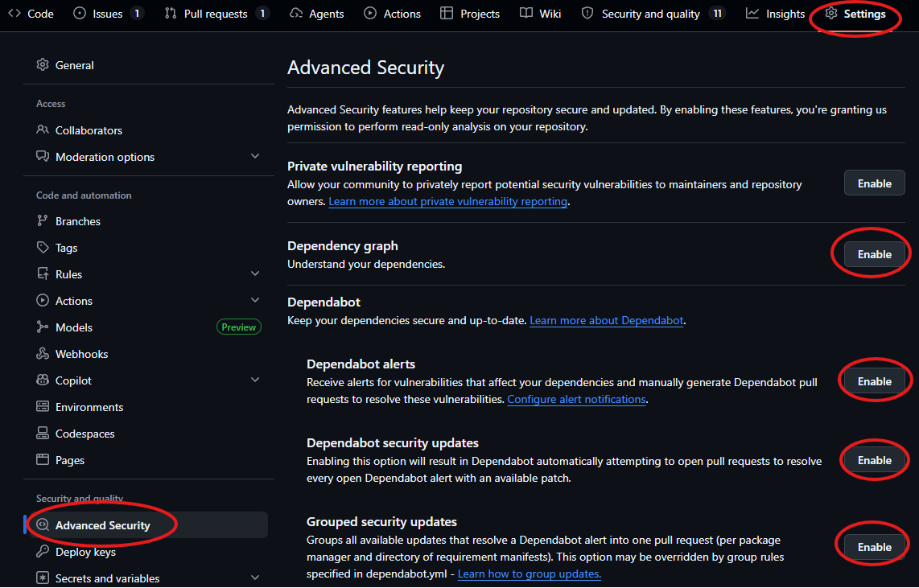Screen dimensions: 919x588
Task: Expand the Moderation options chevron
Action: pos(255,156)
